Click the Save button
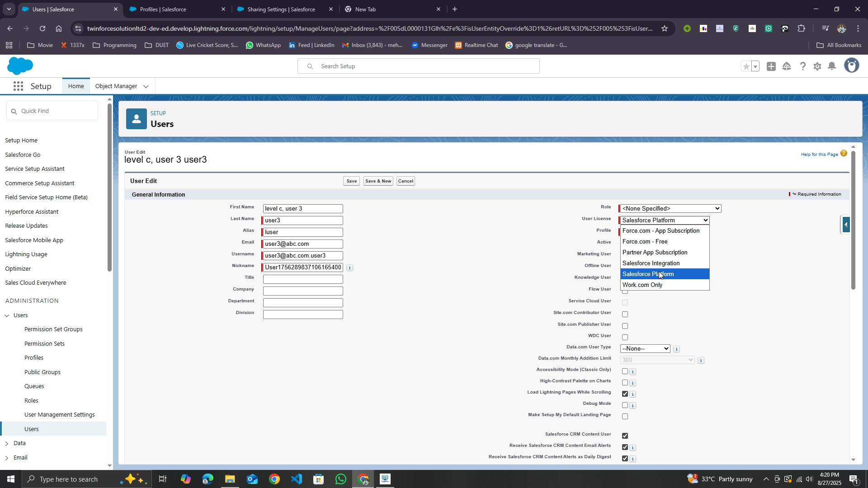The image size is (868, 488). 351,181
